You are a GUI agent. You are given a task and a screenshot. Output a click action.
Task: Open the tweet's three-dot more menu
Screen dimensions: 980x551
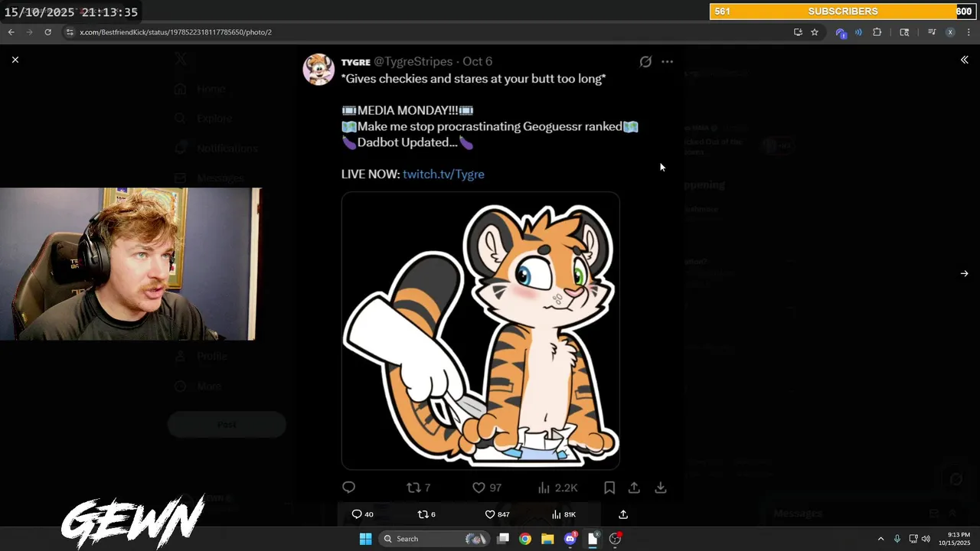coord(668,61)
